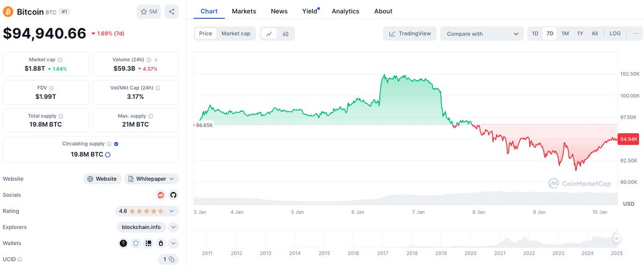The image size is (644, 267).
Task: Open the Chart tab
Action: (209, 11)
